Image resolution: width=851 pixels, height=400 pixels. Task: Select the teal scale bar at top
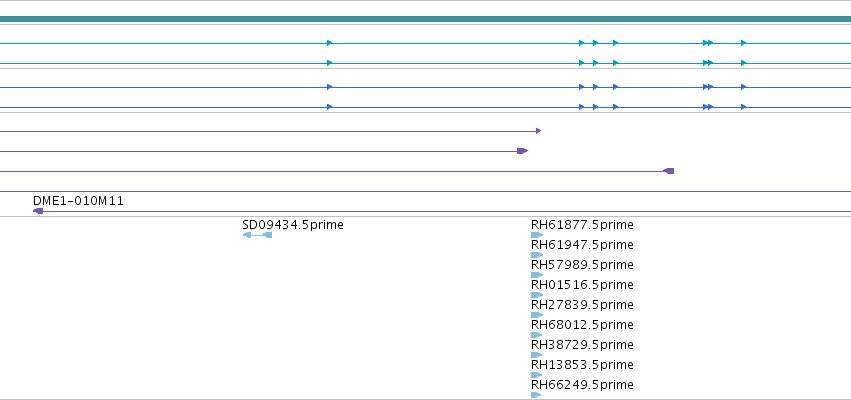click(426, 19)
